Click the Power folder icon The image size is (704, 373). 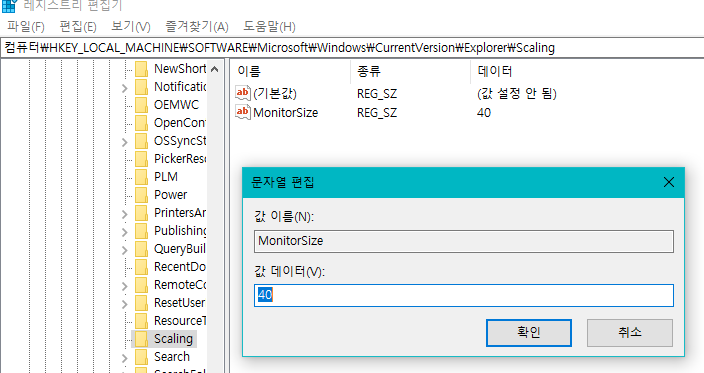coord(141,194)
